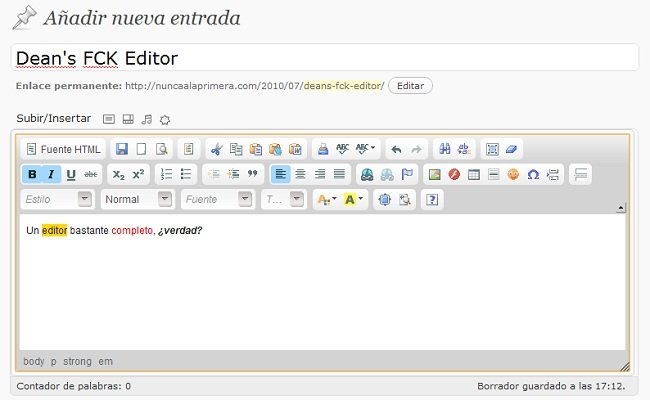Open the Templates icon
Image resolution: width=650 pixels, height=400 pixels.
189,149
